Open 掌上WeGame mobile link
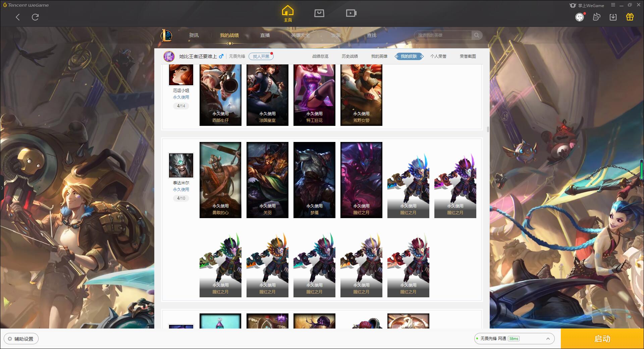The image size is (644, 349). [587, 5]
